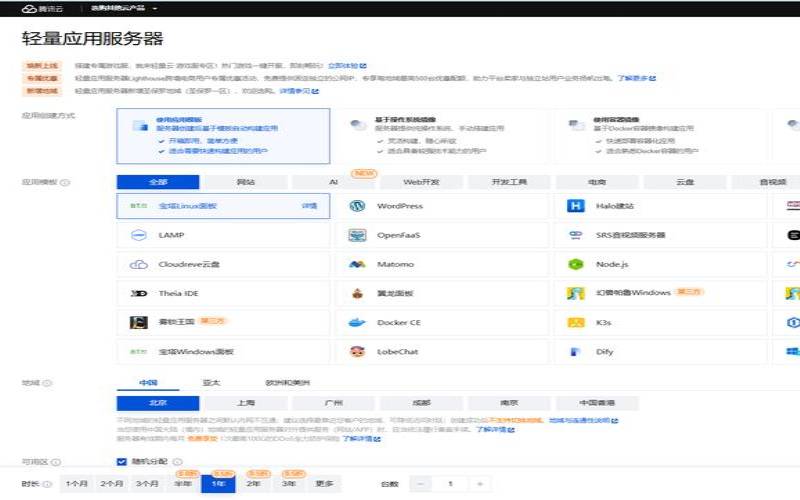This screenshot has width=800, height=500.
Task: Select the LobeChat template icon
Action: click(356, 352)
